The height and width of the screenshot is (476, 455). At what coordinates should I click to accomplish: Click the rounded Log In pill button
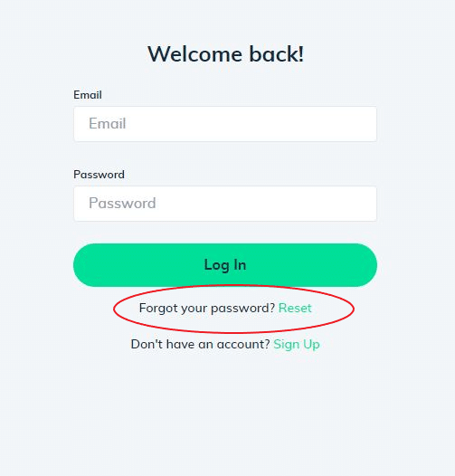tap(225, 265)
